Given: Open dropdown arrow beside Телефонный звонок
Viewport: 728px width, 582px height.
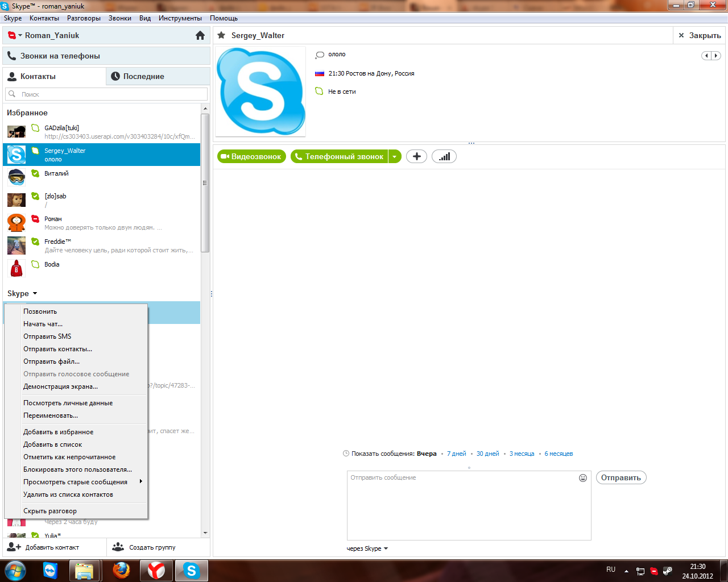Looking at the screenshot, I should point(395,156).
